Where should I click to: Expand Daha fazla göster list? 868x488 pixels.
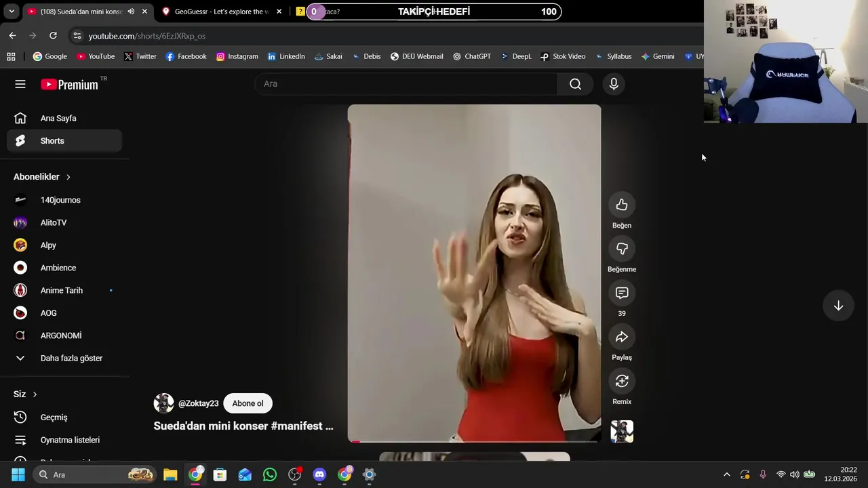64,358
